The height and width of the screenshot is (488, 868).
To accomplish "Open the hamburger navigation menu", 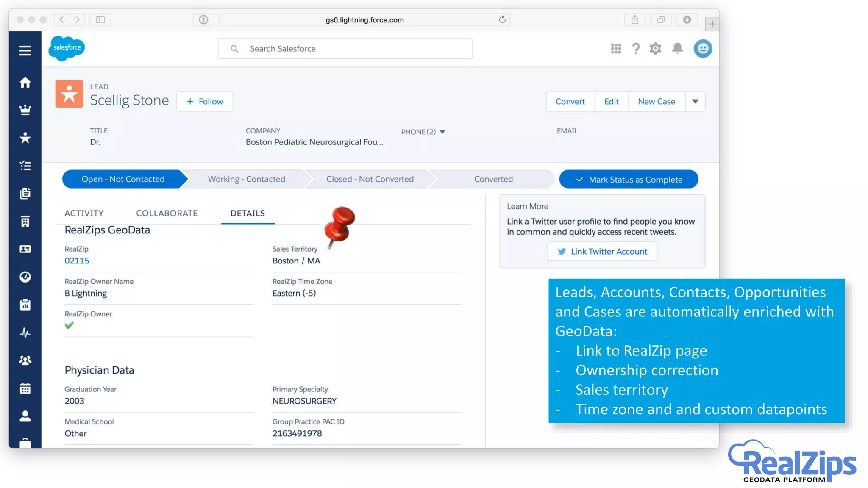I will click(x=25, y=50).
